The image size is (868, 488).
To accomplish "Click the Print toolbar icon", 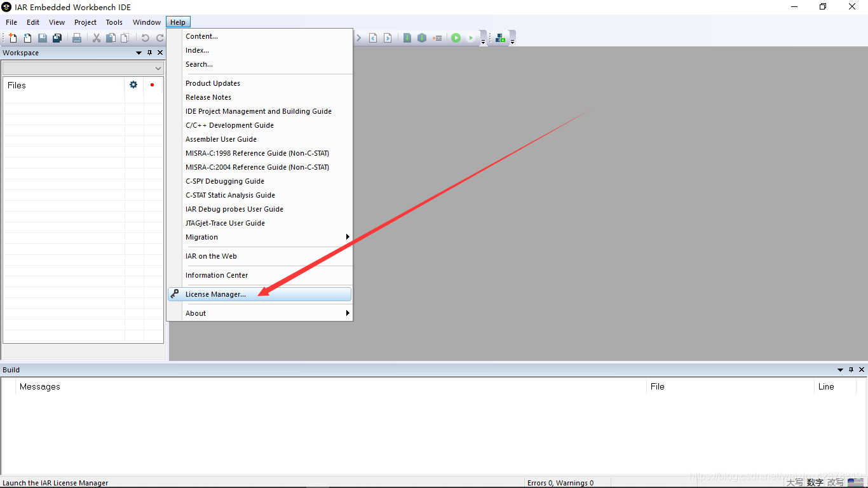I will pos(77,38).
